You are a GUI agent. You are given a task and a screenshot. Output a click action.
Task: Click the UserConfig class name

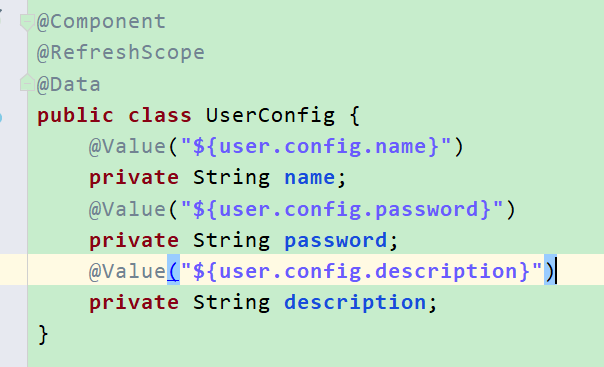pyautogui.click(x=270, y=116)
